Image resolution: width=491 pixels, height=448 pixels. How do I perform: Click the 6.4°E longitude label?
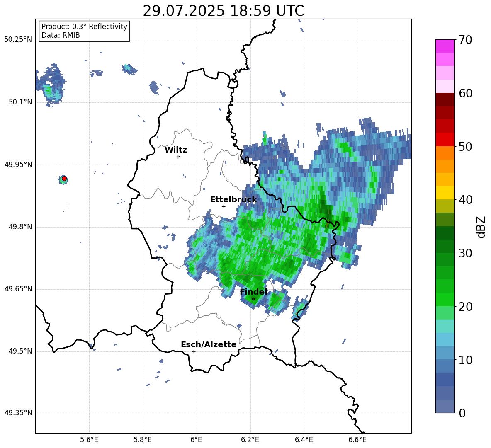coord(304,440)
